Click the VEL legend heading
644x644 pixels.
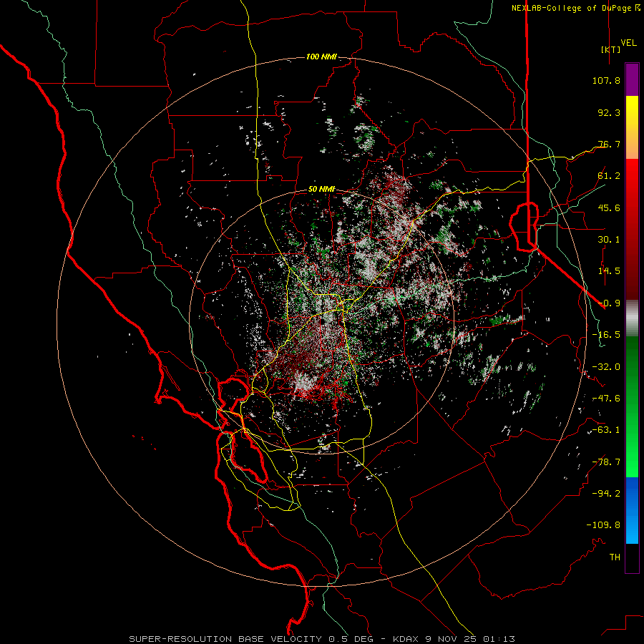coord(628,43)
